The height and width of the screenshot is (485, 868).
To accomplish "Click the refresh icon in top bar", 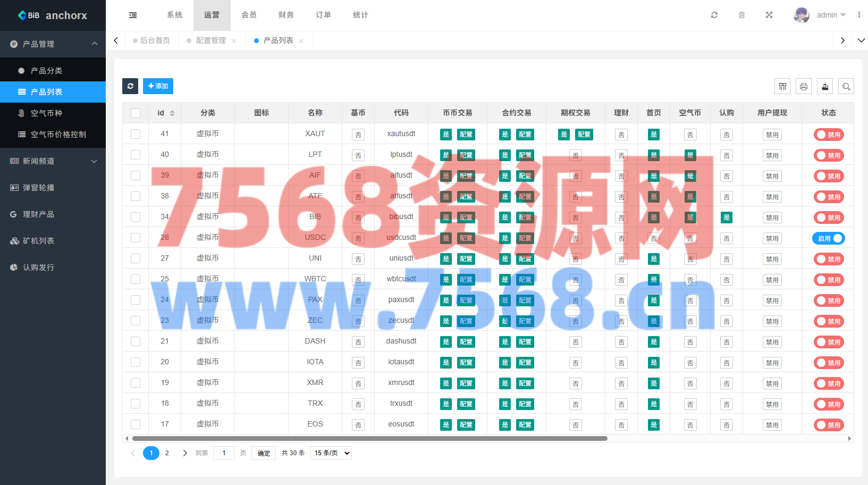I will (x=714, y=15).
